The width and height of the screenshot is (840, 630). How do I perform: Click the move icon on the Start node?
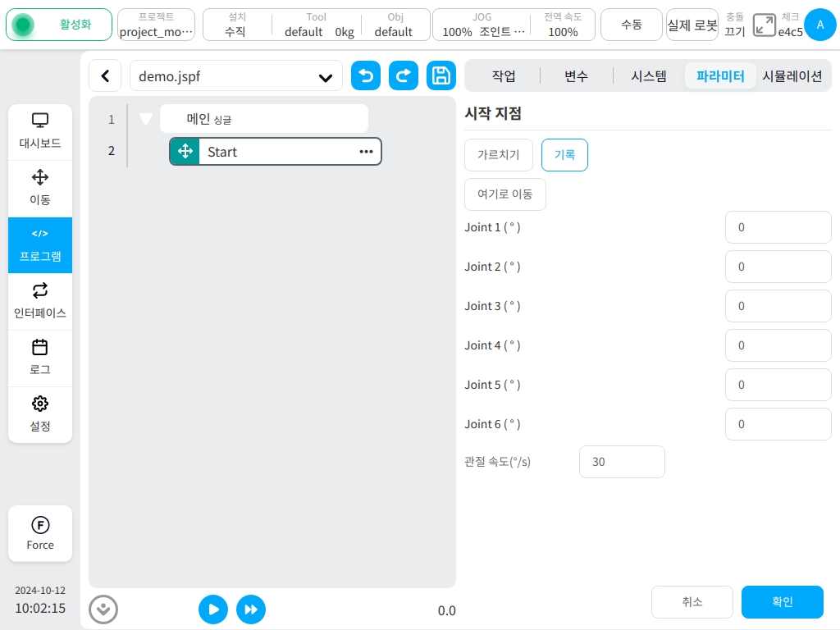click(185, 152)
